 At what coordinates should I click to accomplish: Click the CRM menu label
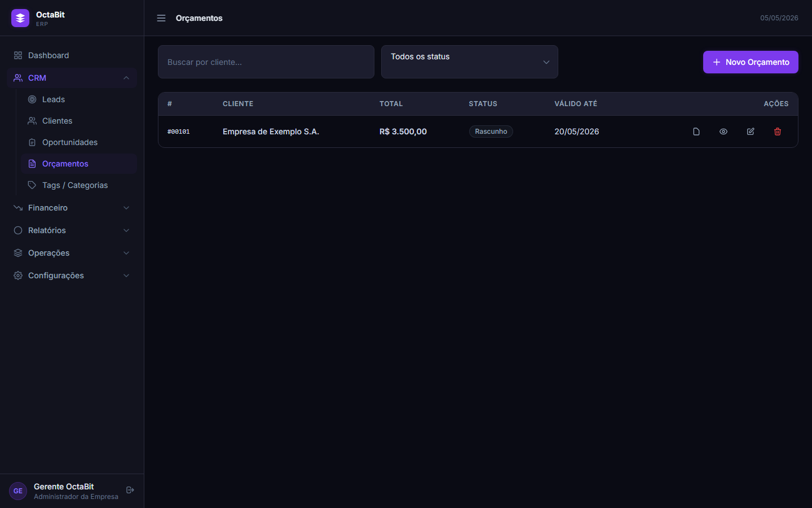click(x=37, y=78)
